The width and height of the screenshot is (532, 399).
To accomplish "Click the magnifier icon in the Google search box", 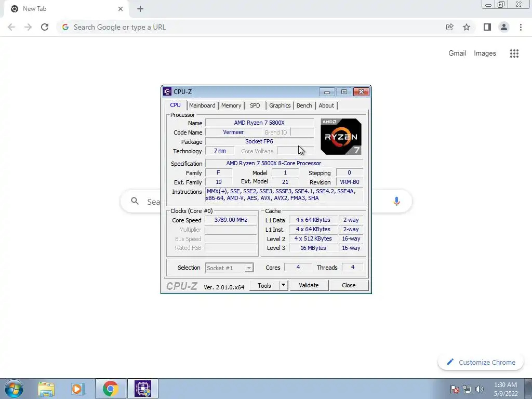I will (x=135, y=201).
